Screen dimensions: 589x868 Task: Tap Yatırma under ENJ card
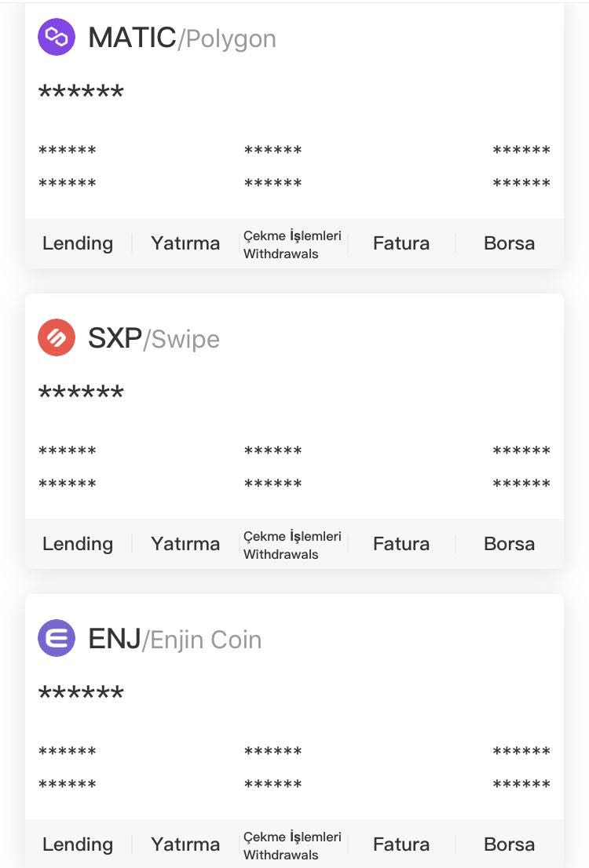pyautogui.click(x=185, y=844)
